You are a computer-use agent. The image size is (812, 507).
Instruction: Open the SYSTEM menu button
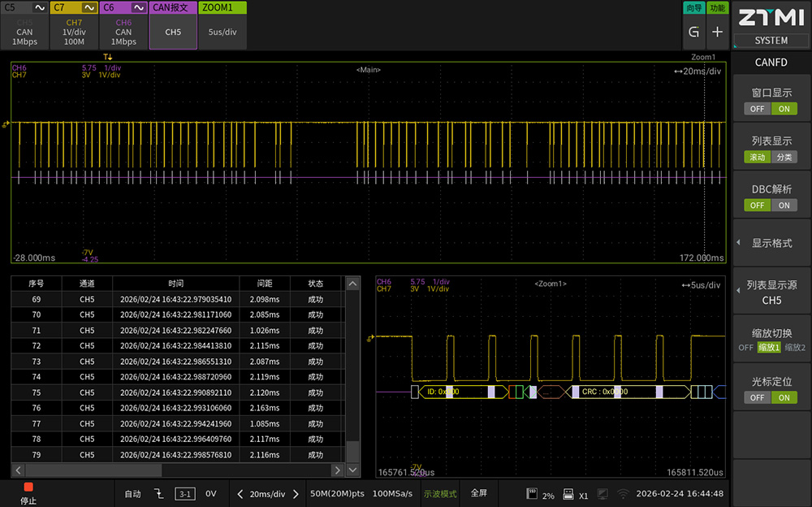(771, 41)
